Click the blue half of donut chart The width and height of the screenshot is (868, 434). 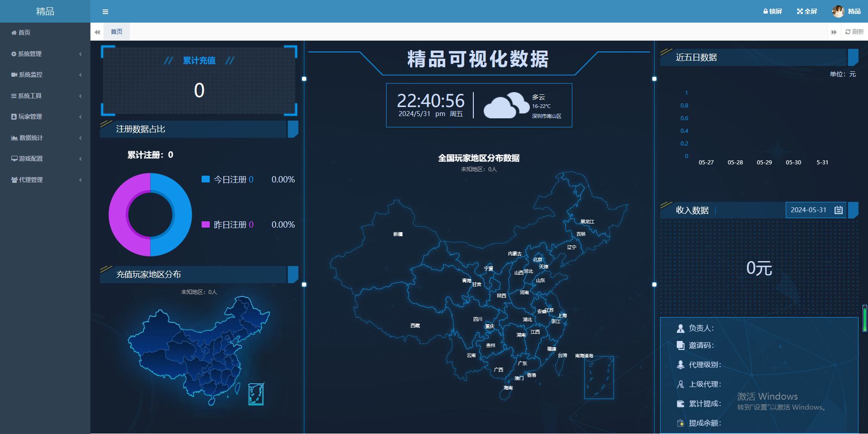(182, 215)
